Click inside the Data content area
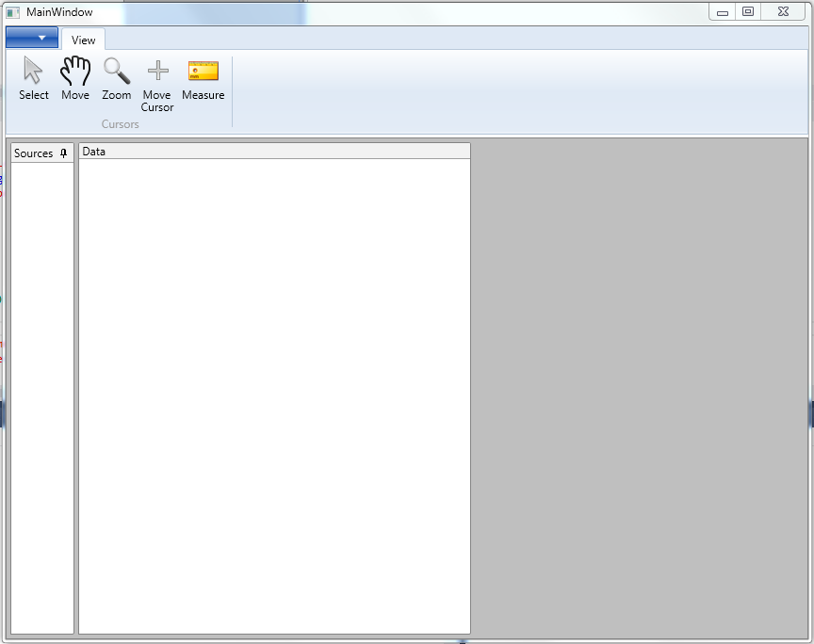Screen dimensions: 814x644 pos(274,396)
